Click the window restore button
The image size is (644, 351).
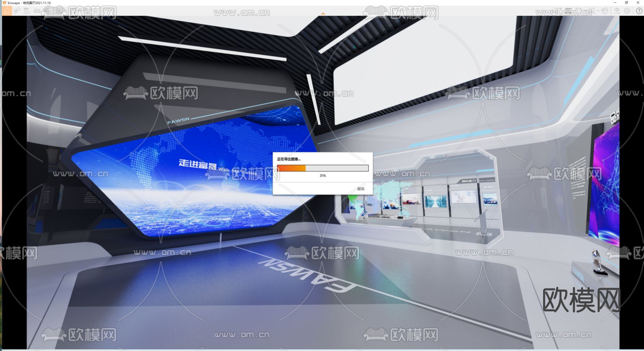coord(626,3)
